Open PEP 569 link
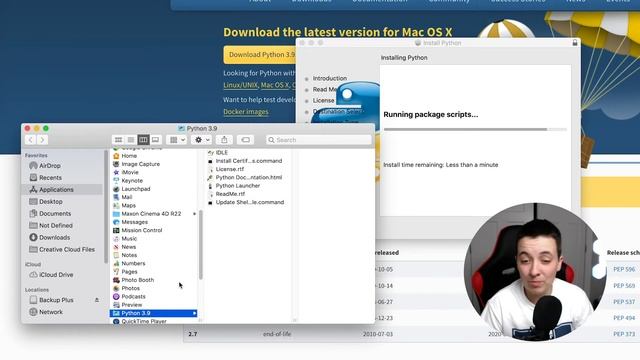 [624, 286]
